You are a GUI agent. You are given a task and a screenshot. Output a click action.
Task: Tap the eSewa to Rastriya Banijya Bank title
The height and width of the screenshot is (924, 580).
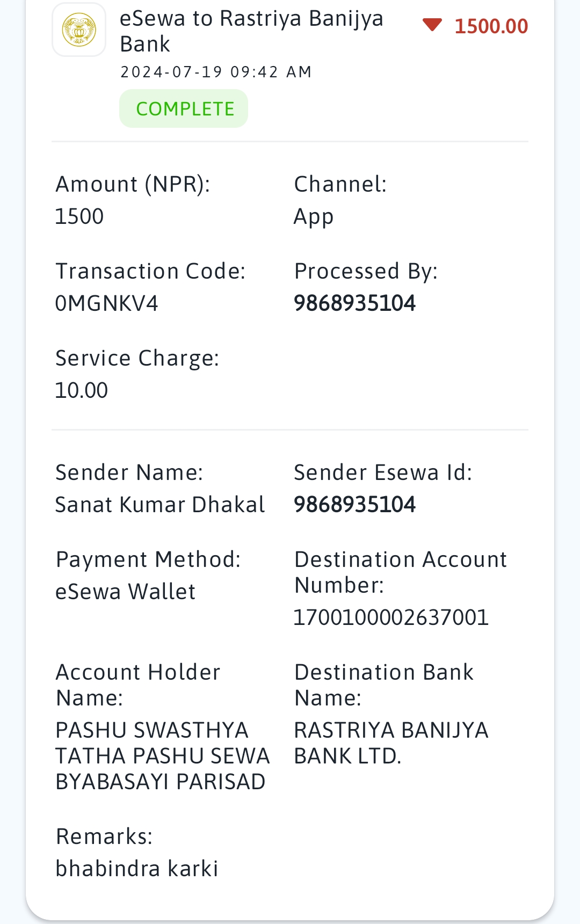click(251, 31)
